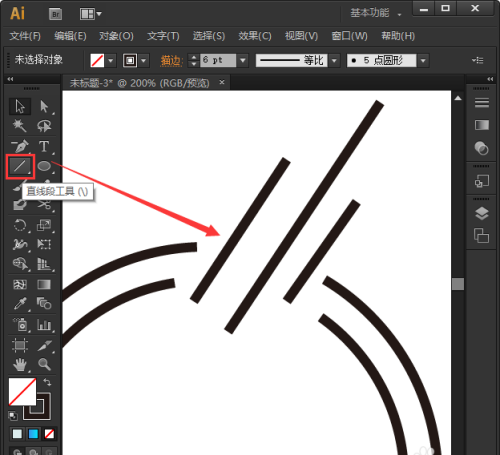Open the Layers panel icon

tap(482, 213)
